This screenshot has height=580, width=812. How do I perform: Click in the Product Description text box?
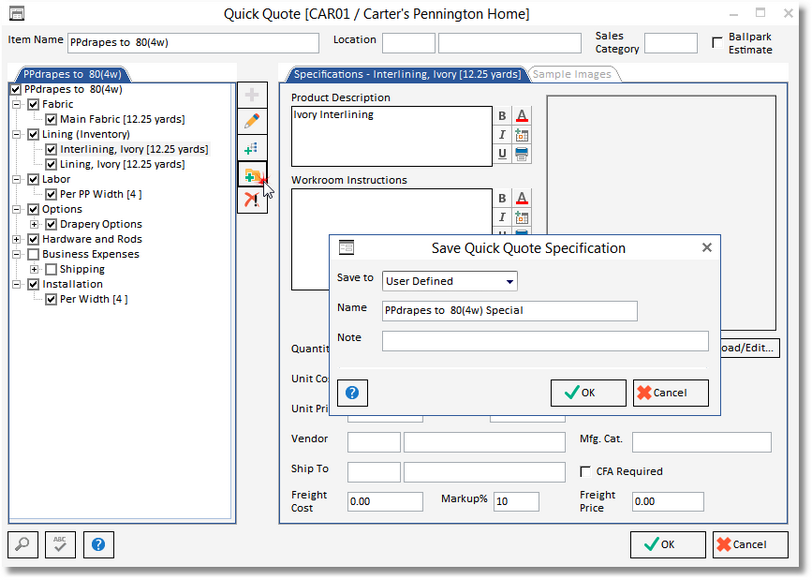click(392, 137)
